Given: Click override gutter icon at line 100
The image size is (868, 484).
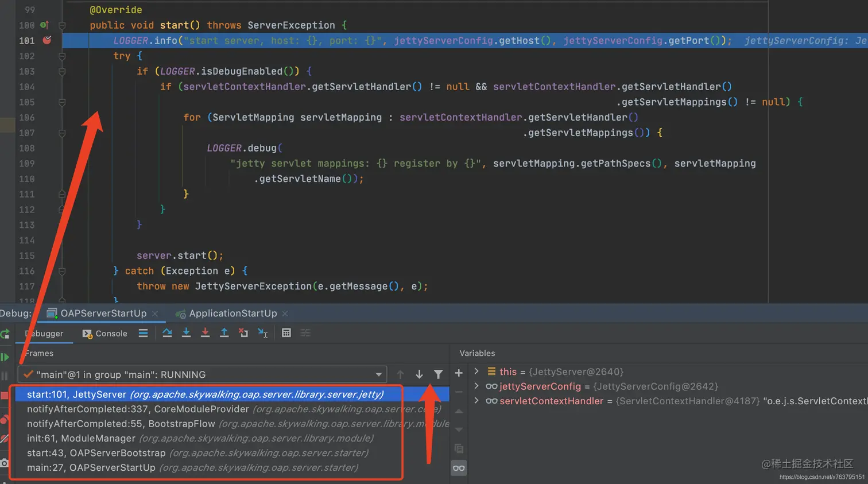Looking at the screenshot, I should [44, 25].
